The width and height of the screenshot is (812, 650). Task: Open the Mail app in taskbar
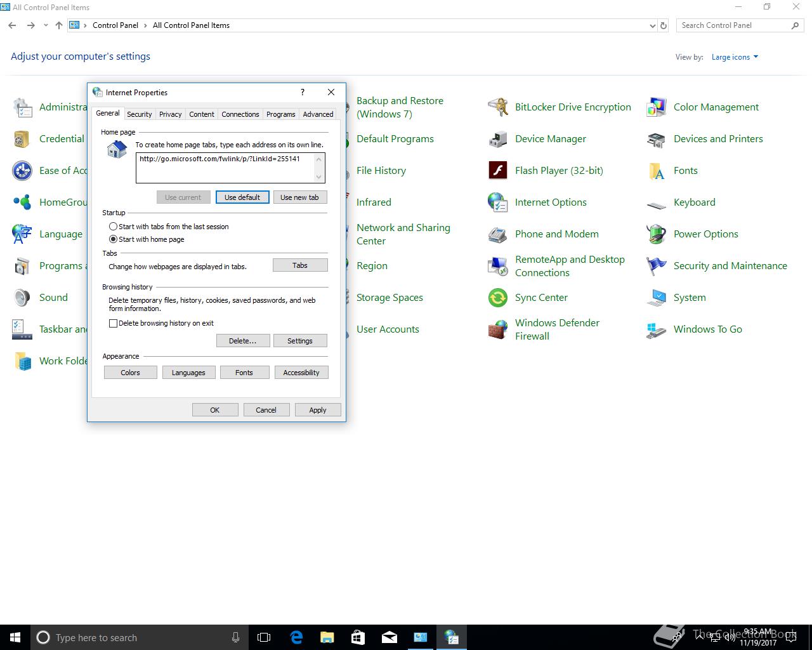tap(389, 637)
